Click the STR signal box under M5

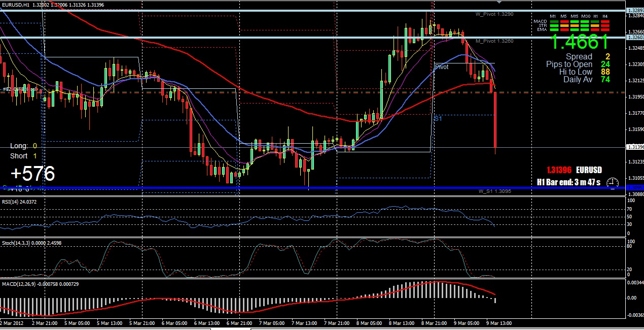[x=564, y=25]
